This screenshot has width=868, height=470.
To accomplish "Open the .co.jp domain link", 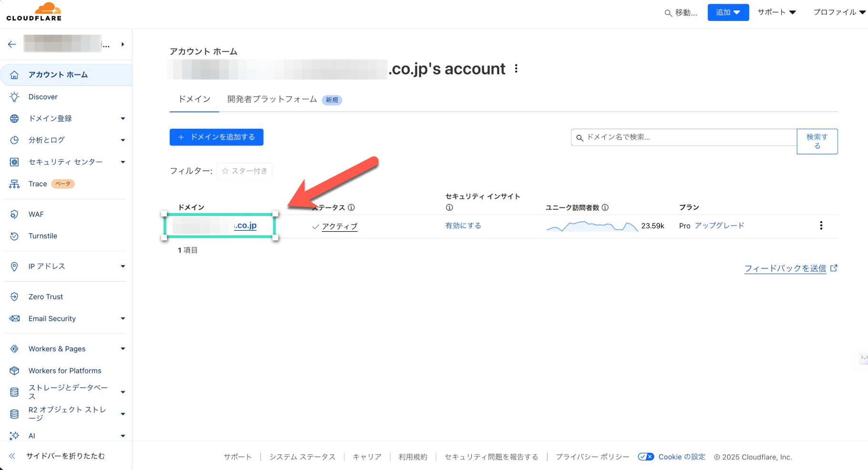I will click(x=245, y=225).
